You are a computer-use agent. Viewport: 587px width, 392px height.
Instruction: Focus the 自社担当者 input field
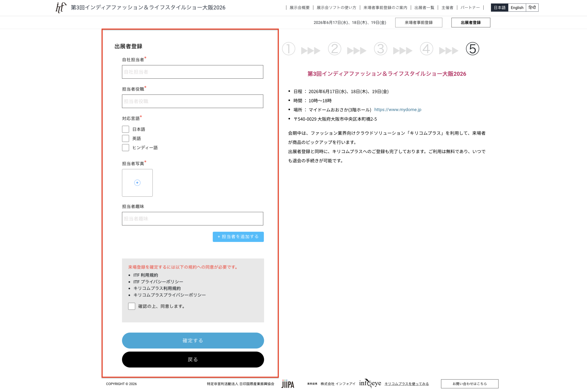[192, 72]
